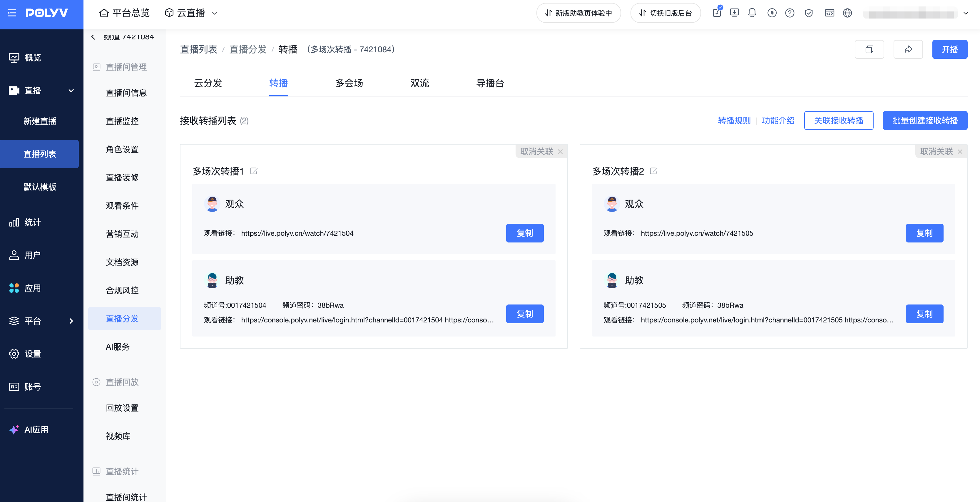
Task: Switch to the 双流 tab
Action: coord(420,83)
